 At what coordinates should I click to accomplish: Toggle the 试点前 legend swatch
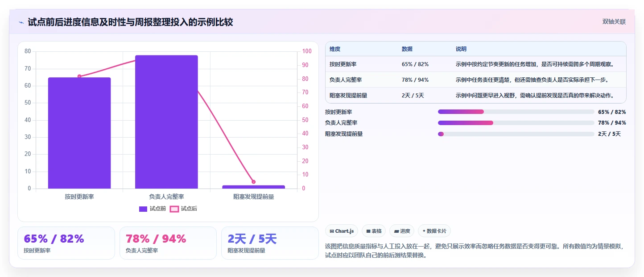(143, 209)
